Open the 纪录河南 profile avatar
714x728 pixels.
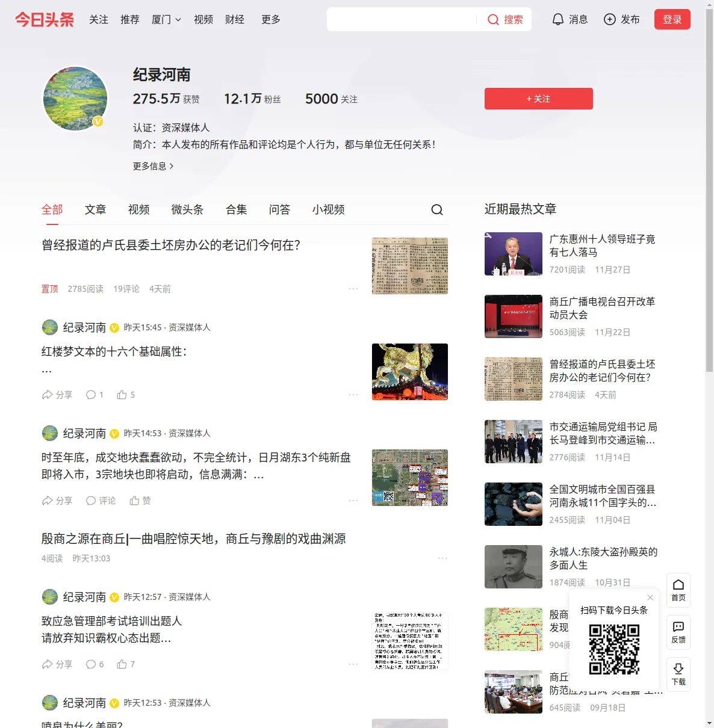coord(75,99)
